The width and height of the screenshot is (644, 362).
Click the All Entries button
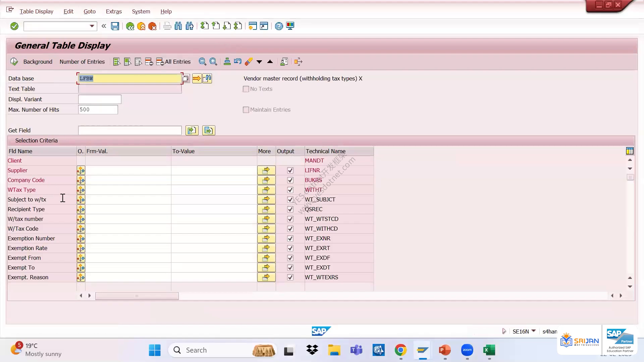pos(173,62)
